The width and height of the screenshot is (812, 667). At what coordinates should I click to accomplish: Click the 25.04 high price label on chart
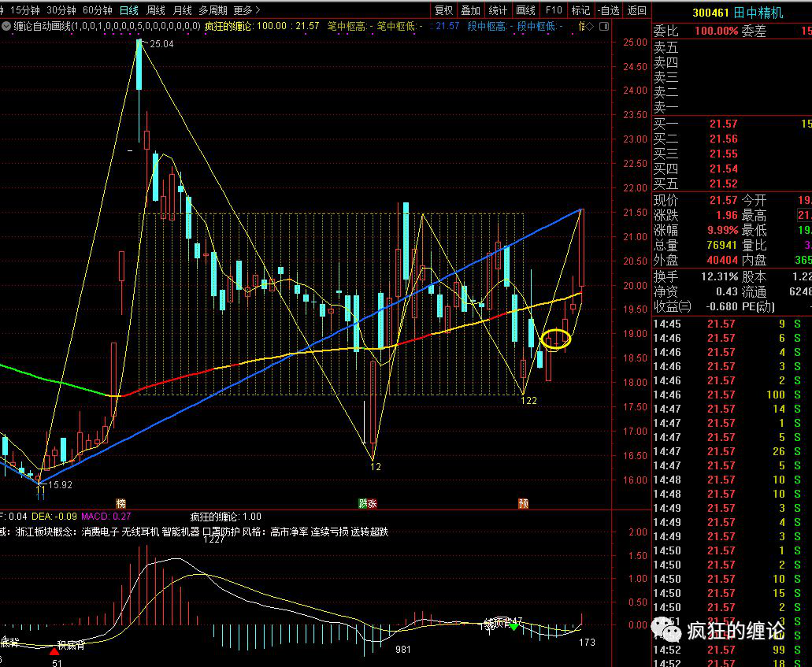point(161,44)
